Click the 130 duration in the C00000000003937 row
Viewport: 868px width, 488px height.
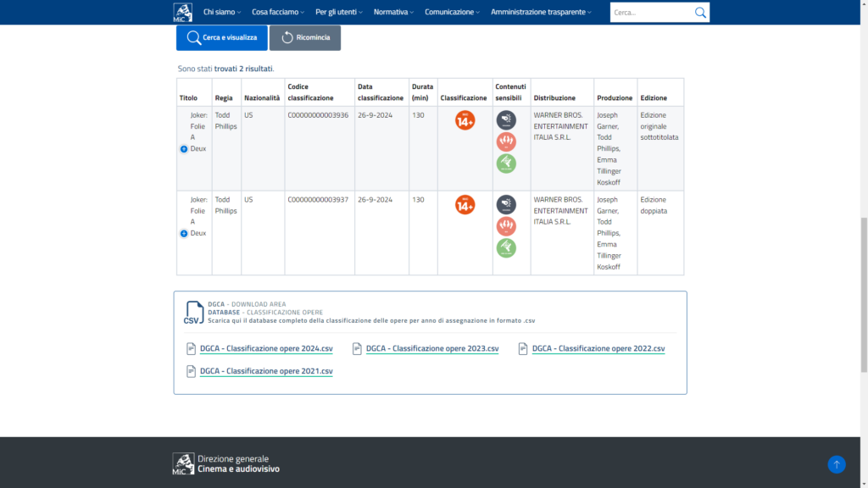tap(418, 200)
